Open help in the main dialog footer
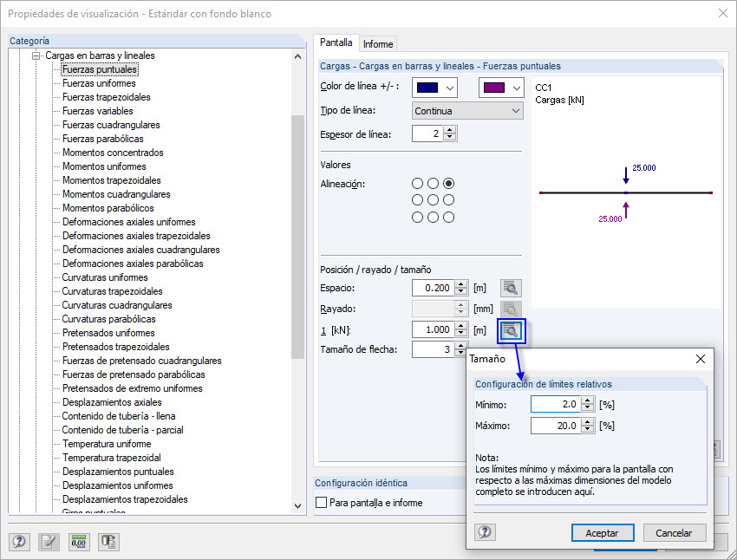737x560 pixels. pos(19,542)
